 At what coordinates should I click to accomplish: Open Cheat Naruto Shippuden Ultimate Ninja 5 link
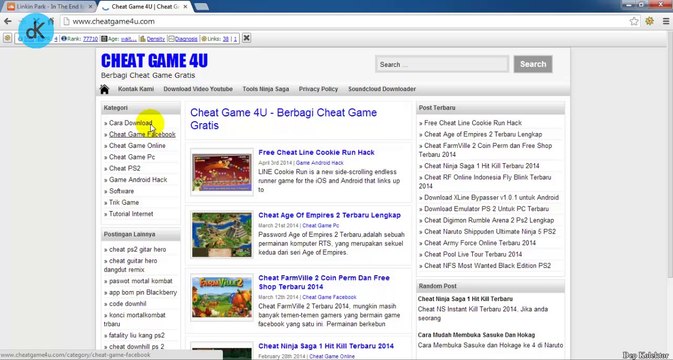(x=490, y=232)
